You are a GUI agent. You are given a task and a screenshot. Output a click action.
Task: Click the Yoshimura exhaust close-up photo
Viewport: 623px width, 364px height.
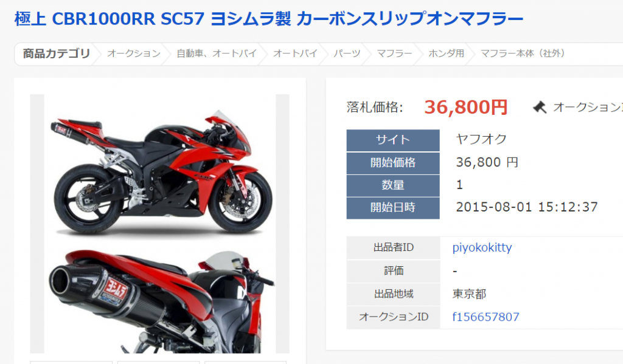pyautogui.click(x=160, y=298)
